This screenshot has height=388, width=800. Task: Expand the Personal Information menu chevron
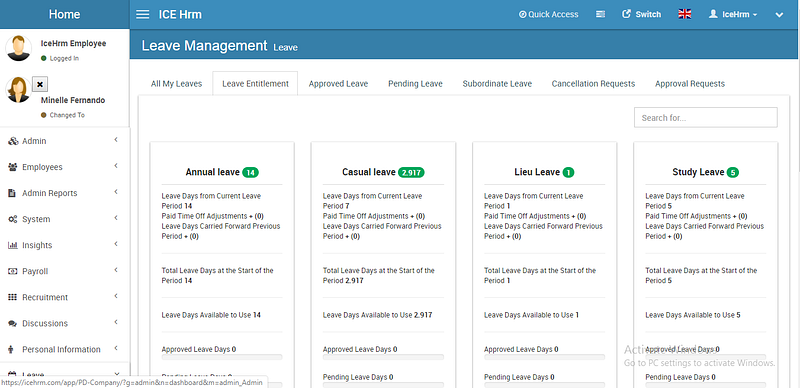click(x=116, y=348)
